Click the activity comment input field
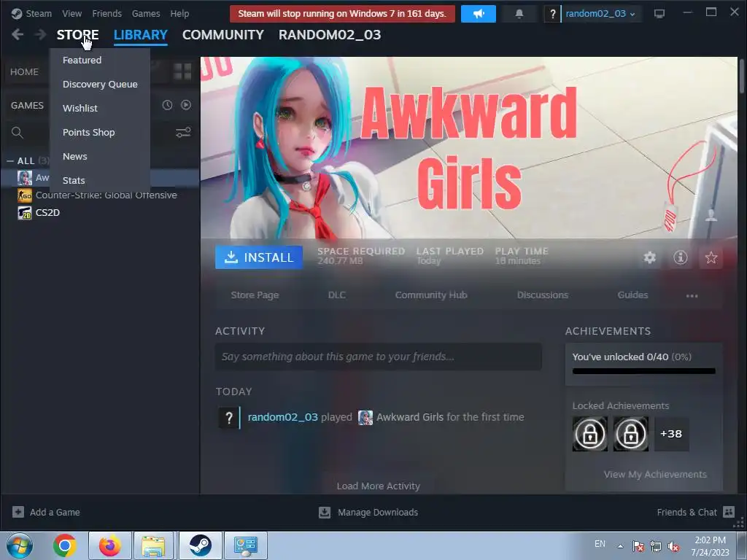 coord(379,357)
